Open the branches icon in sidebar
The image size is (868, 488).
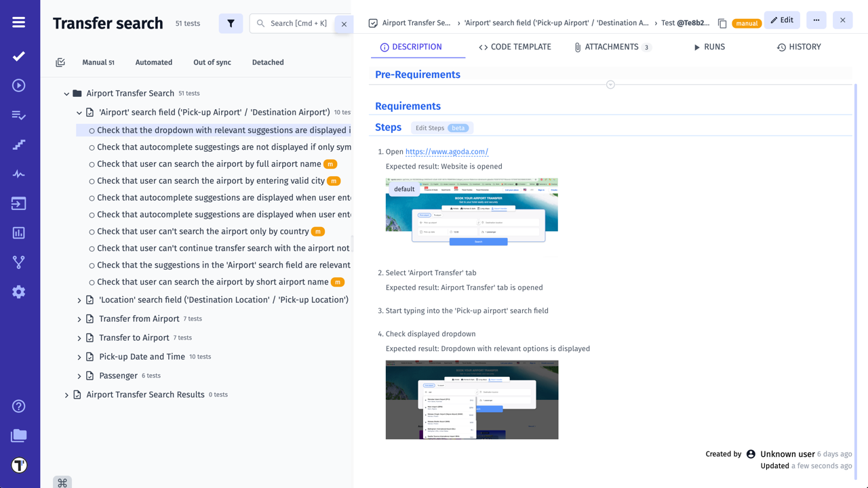19,262
